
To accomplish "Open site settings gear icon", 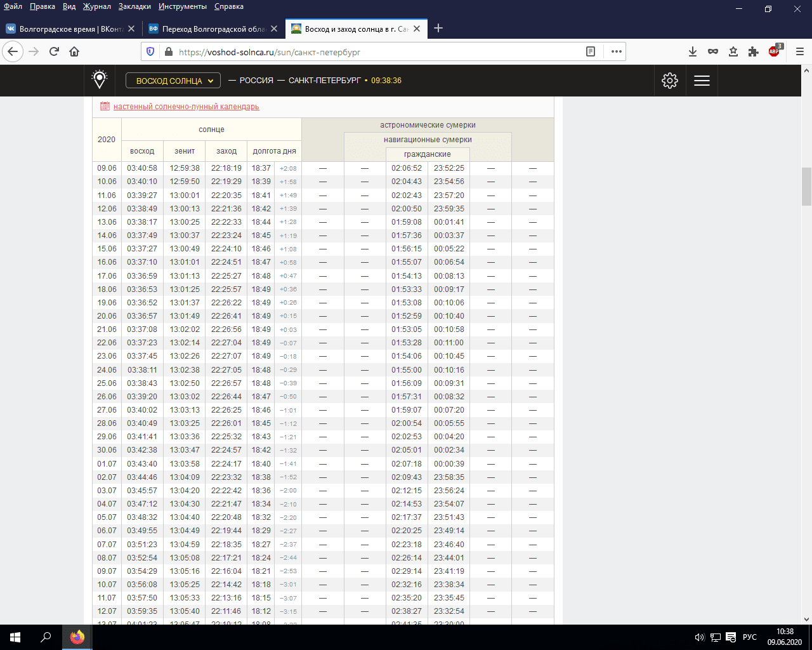I will pos(670,81).
